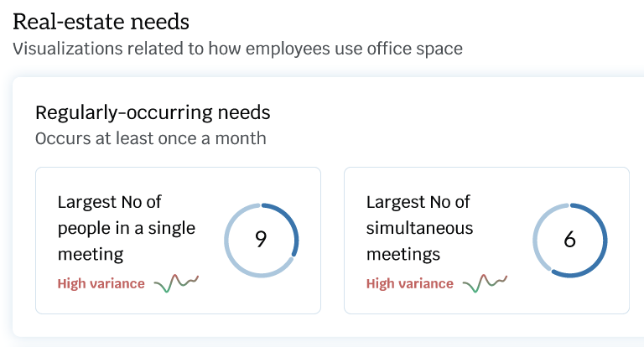Click the visualizations description text under the page heading

point(237,49)
